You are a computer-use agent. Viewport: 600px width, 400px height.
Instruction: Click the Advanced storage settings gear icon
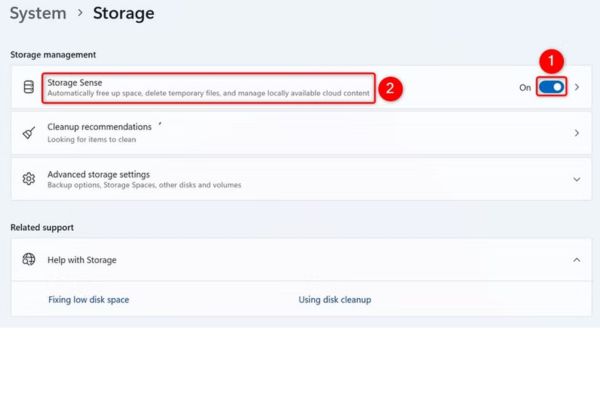tap(29, 179)
